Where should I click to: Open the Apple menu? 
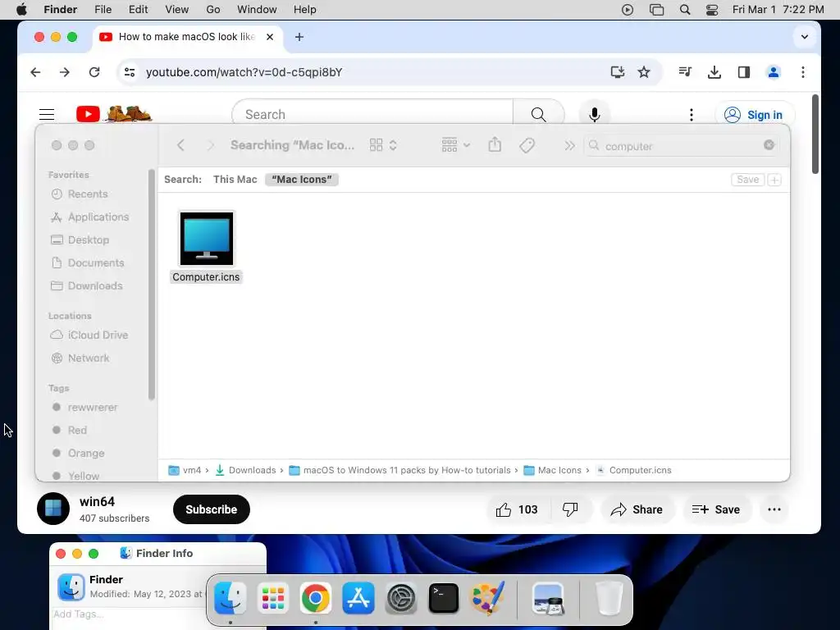[21, 10]
